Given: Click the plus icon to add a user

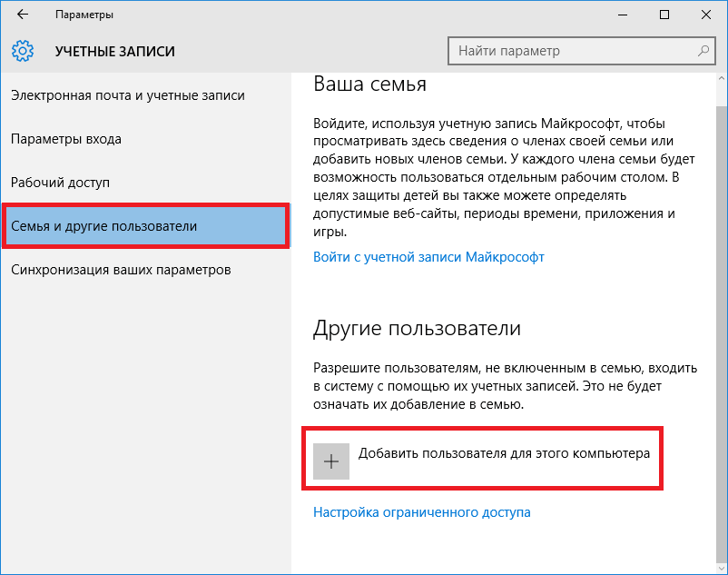Looking at the screenshot, I should 331,461.
